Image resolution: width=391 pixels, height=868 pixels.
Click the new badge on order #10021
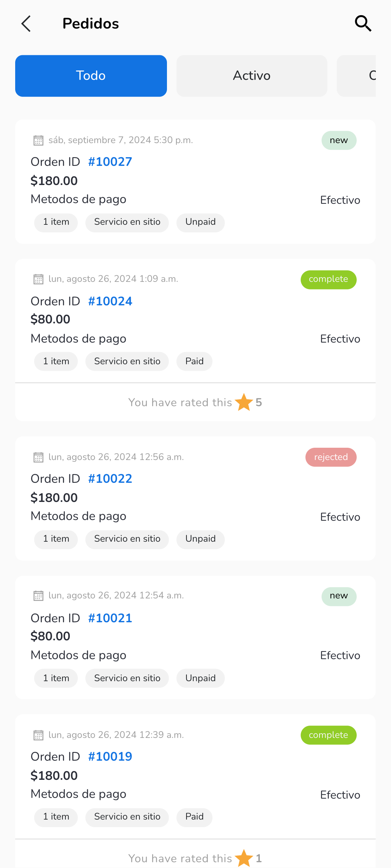(x=339, y=596)
